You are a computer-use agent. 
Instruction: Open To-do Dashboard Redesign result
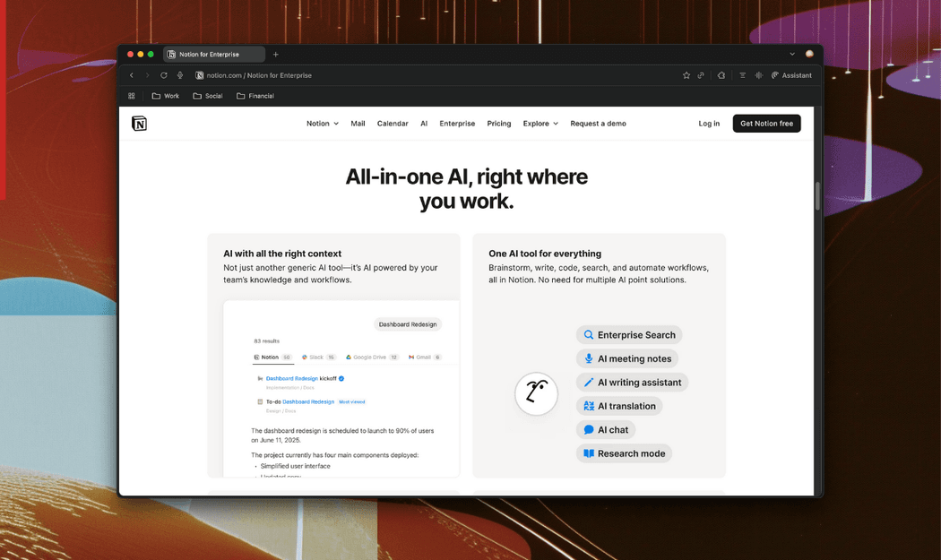pos(311,402)
